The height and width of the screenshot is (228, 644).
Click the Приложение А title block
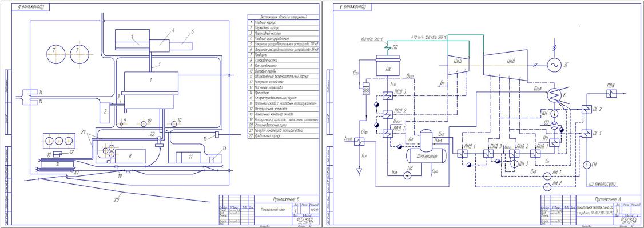[x=590, y=210]
